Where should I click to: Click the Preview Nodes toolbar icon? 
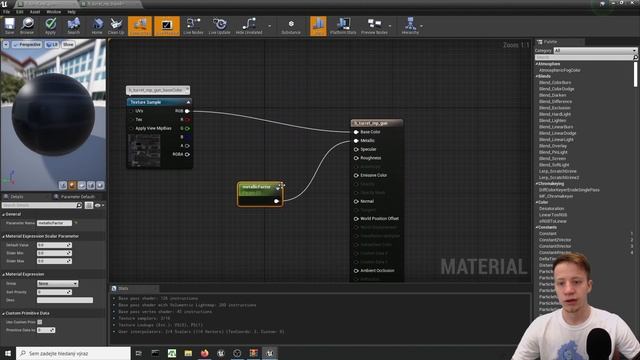point(374,26)
